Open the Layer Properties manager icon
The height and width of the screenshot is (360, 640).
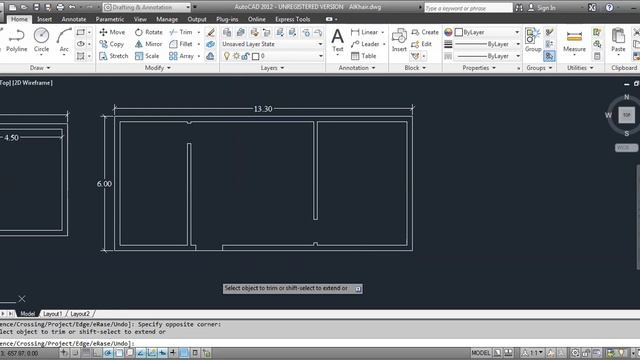[x=227, y=32]
